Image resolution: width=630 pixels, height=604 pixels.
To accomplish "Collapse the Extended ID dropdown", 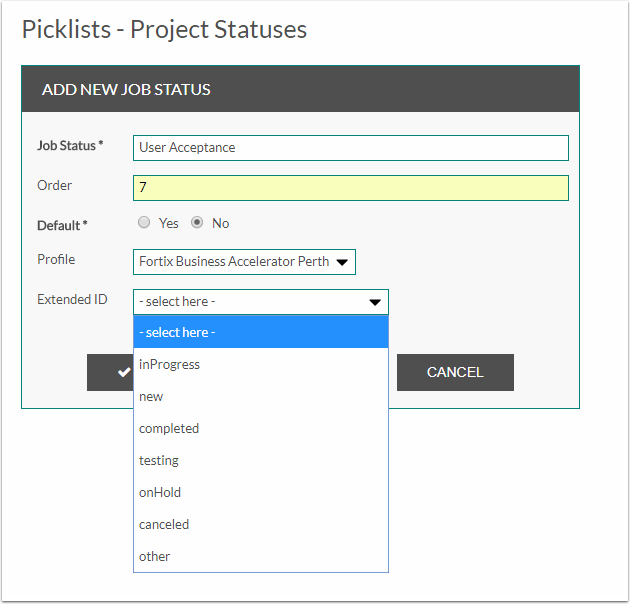I will coord(260,301).
